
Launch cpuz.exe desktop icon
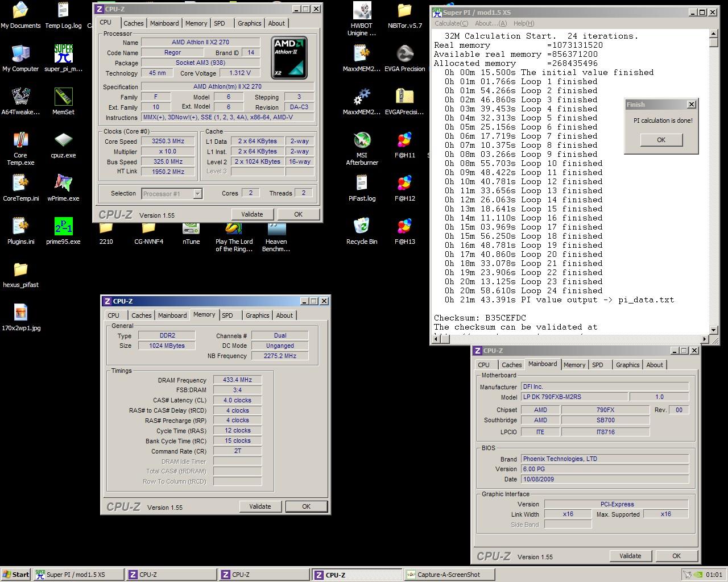pos(63,145)
